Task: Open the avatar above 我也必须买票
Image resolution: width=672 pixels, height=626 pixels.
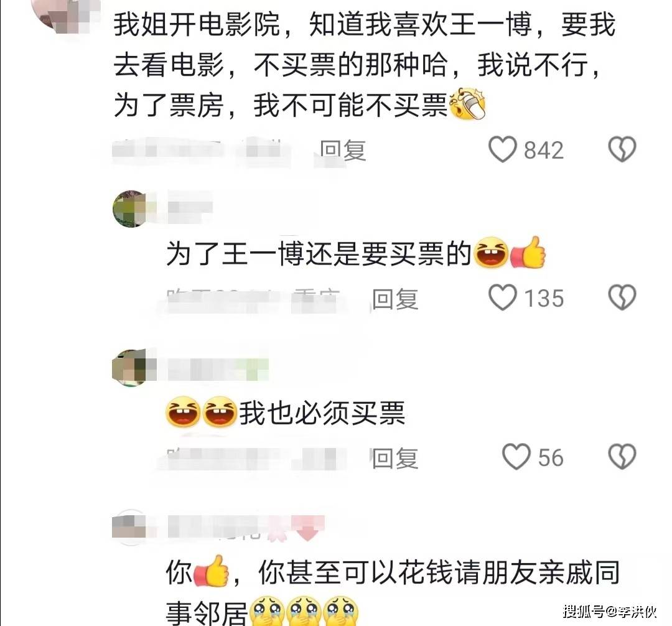Action: pyautogui.click(x=130, y=368)
